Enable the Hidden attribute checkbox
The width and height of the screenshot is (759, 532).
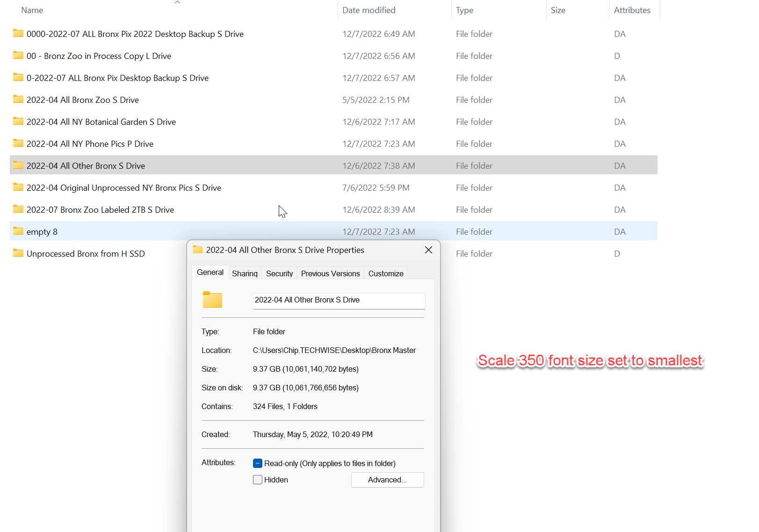tap(258, 480)
